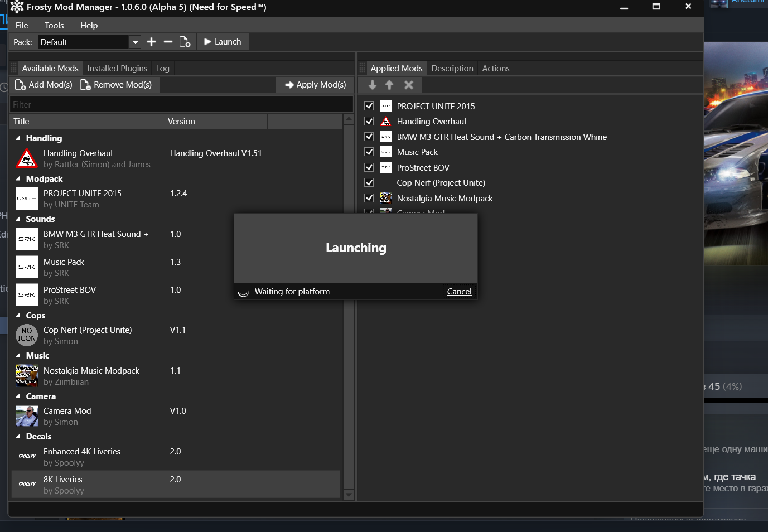Viewport: 768px width, 532px height.
Task: Sort by Title column header
Action: coord(88,122)
